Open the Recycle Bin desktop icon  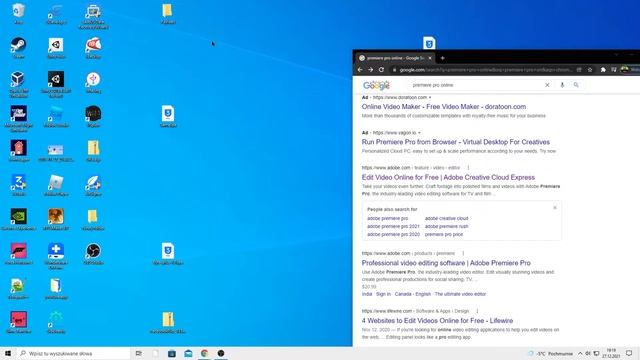[18, 13]
